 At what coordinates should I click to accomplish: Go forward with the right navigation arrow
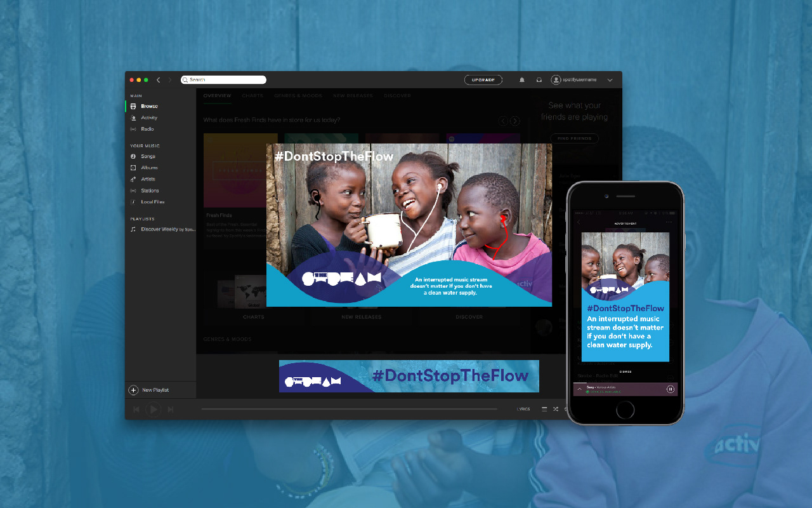point(169,80)
